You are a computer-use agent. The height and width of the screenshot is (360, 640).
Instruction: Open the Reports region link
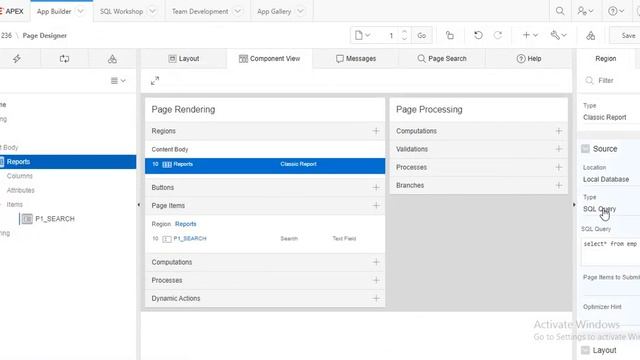[x=186, y=224]
